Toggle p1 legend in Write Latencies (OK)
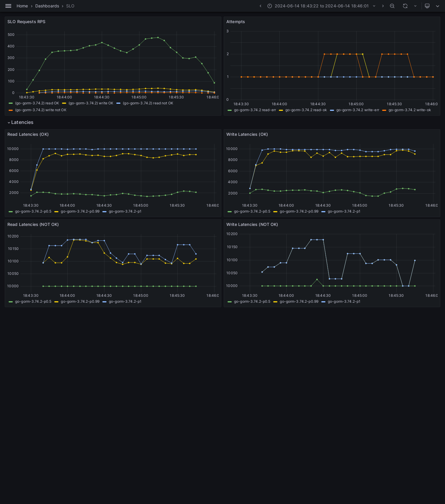 344,211
